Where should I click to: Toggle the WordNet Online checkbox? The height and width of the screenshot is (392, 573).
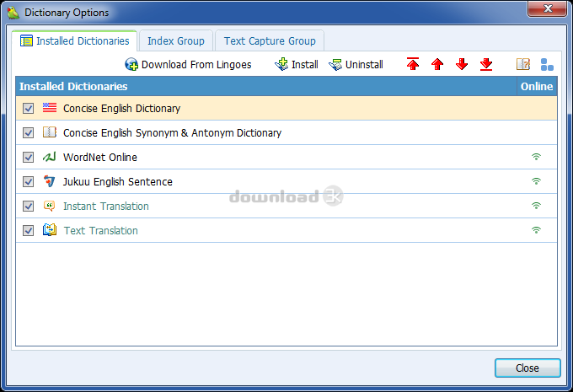[x=28, y=158]
